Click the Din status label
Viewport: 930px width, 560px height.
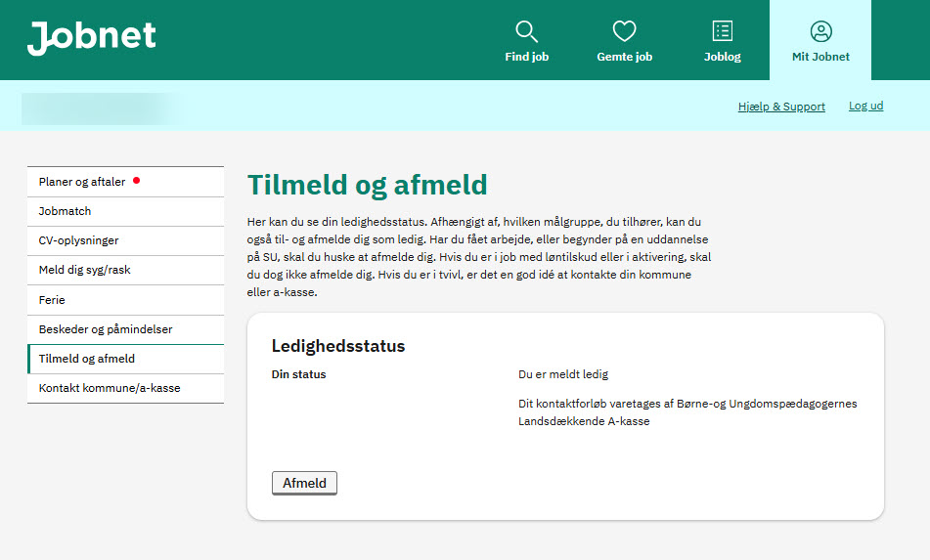pyautogui.click(x=299, y=374)
